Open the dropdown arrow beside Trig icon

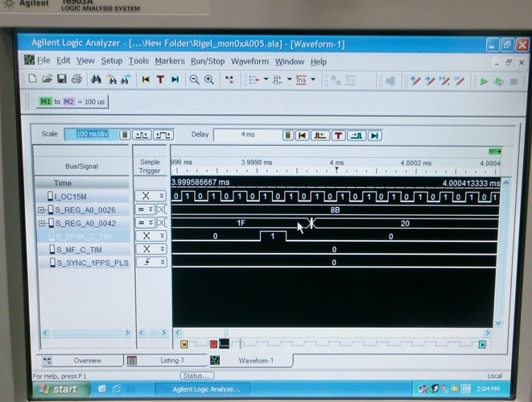pos(313,80)
